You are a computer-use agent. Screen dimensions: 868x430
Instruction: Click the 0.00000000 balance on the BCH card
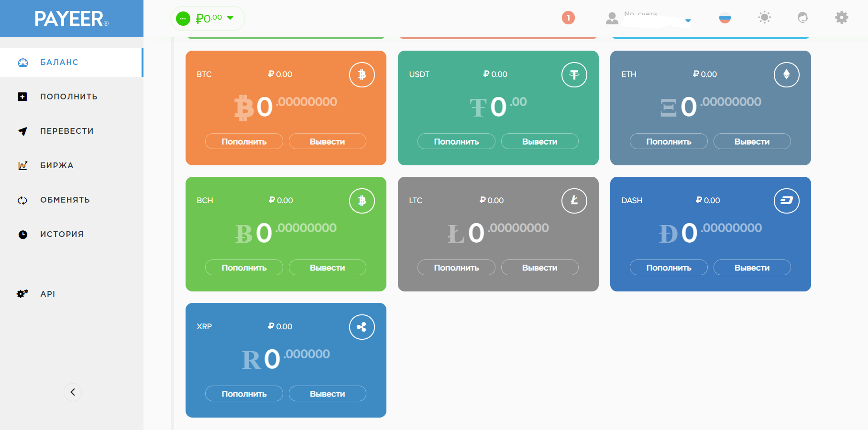coord(286,233)
